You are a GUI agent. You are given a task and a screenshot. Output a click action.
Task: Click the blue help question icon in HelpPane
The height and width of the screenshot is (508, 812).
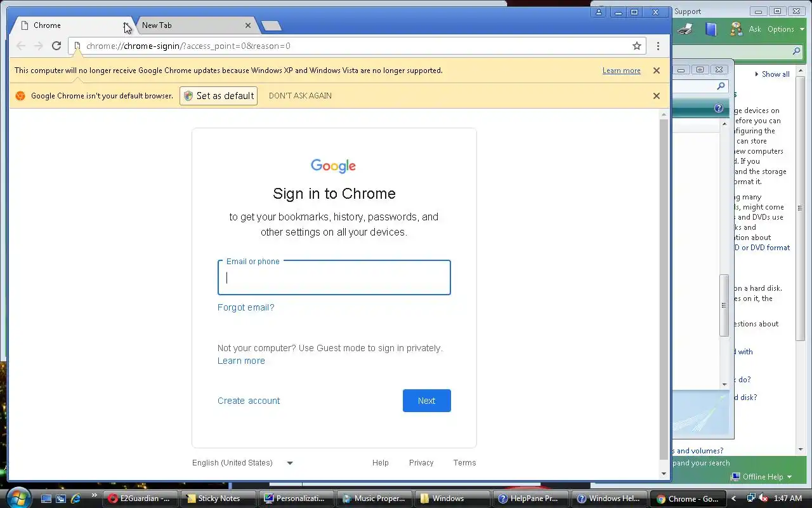click(x=719, y=109)
